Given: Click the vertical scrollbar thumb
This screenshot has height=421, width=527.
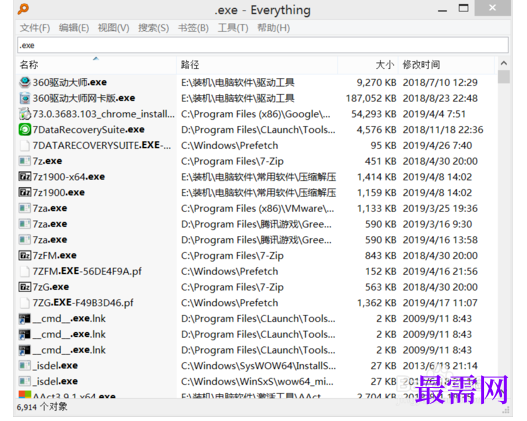Looking at the screenshot, I should 503,76.
